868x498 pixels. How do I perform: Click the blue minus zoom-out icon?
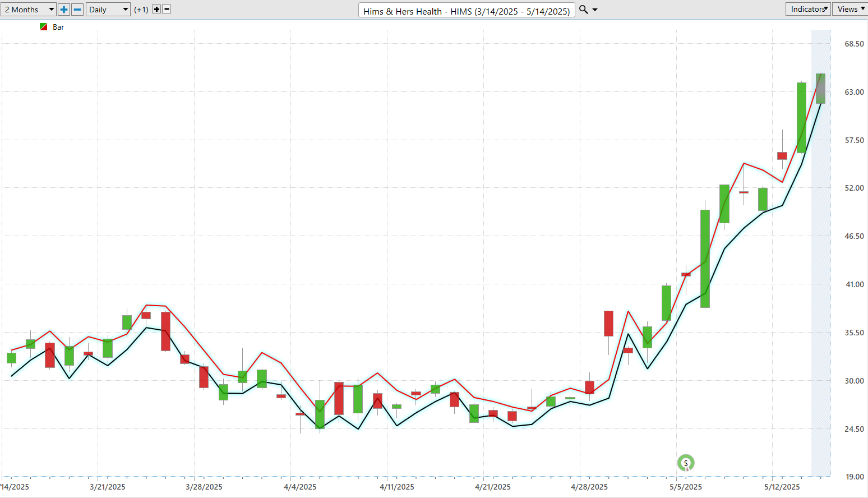78,10
